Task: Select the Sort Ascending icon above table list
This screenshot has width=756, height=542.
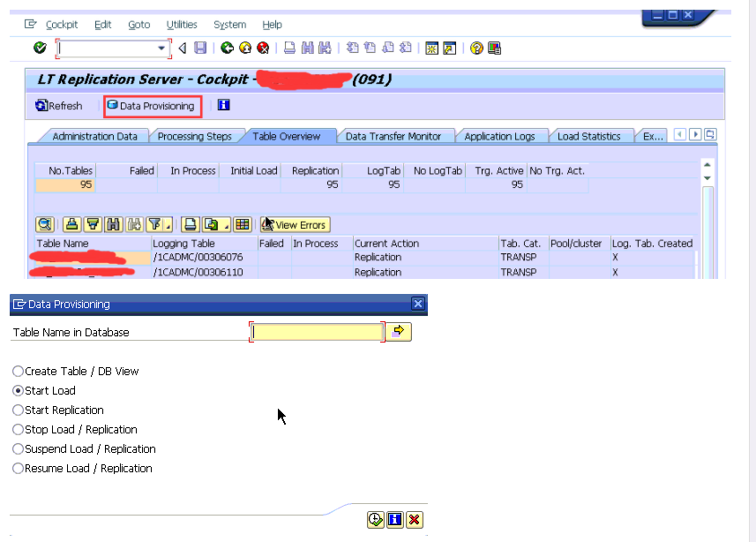Action: [71, 224]
